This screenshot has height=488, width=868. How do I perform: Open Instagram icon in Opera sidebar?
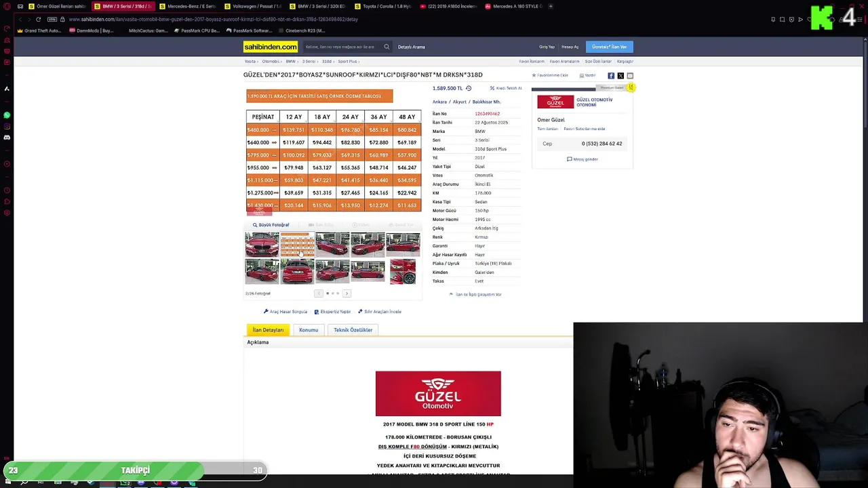point(7,126)
